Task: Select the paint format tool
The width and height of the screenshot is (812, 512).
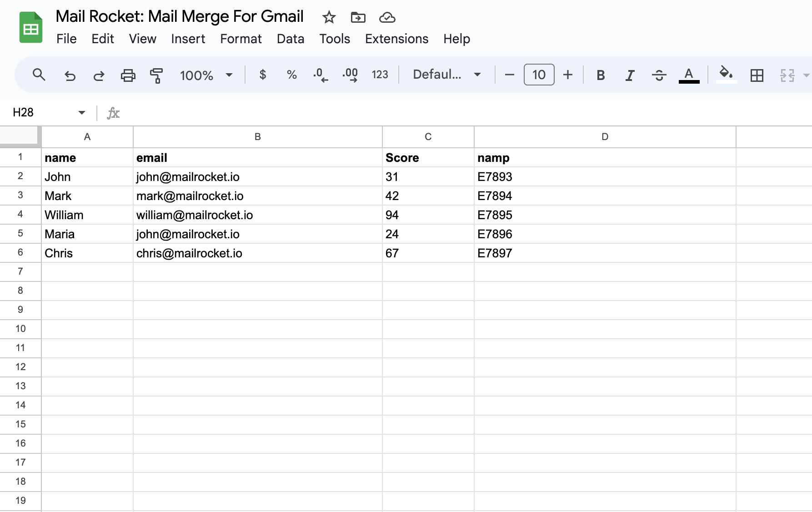Action: pyautogui.click(x=156, y=75)
